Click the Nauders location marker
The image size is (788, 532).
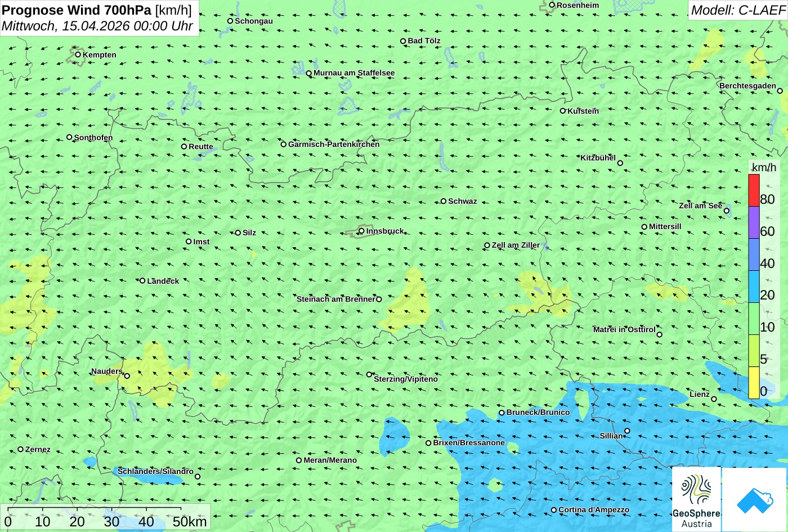pos(127,376)
